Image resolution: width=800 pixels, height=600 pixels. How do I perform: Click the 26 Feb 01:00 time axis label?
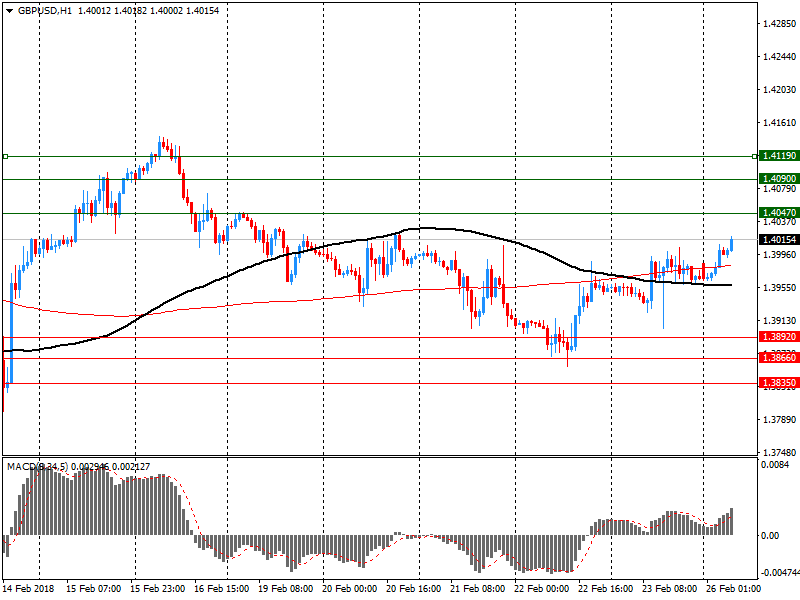pyautogui.click(x=734, y=589)
